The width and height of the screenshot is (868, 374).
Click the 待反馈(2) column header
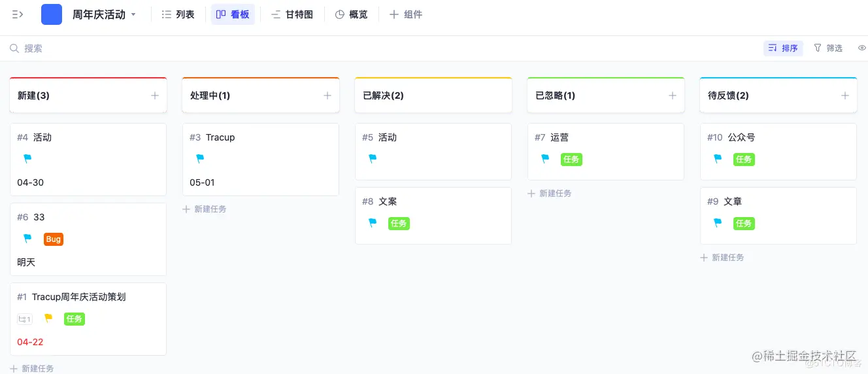click(778, 95)
